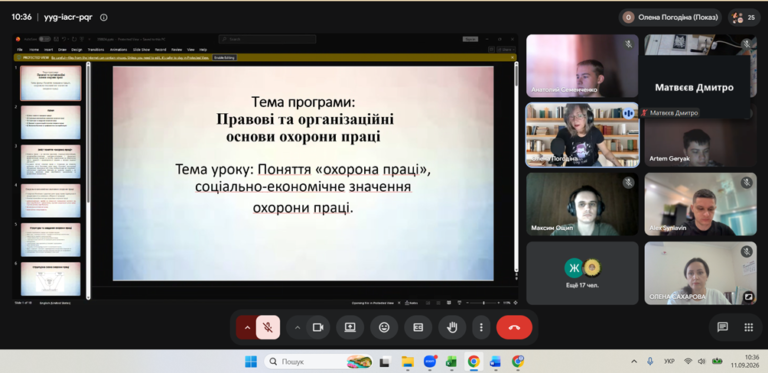
Task: Select Анатолий Семенченко video tile
Action: click(582, 66)
